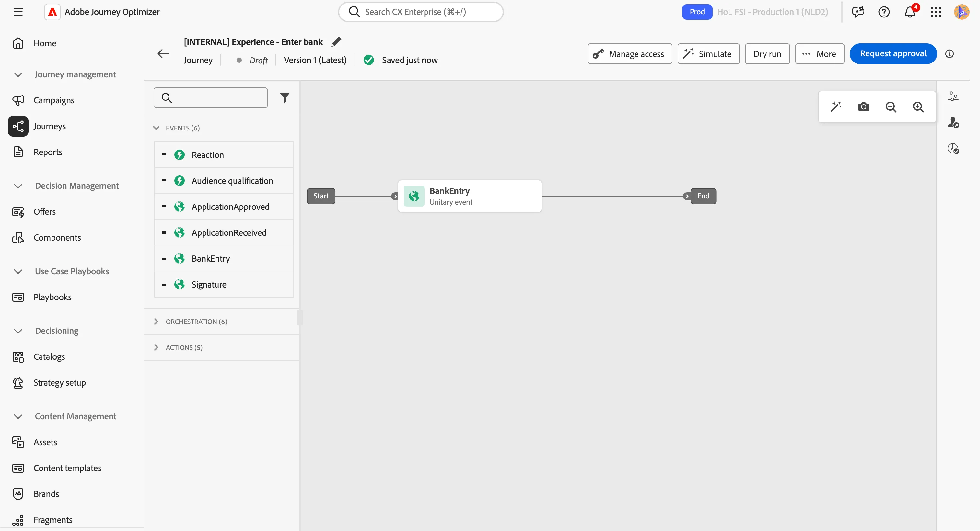Open the filter icon in palette

[285, 98]
